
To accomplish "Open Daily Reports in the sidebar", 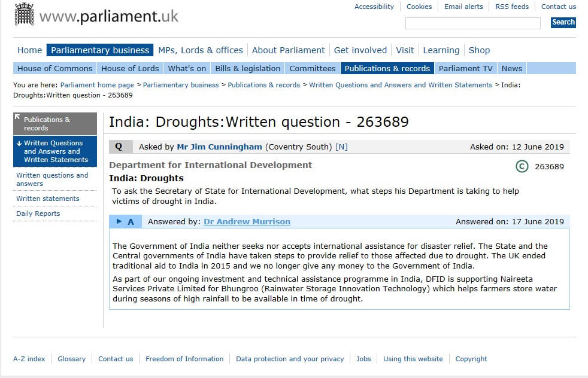I will 38,214.
